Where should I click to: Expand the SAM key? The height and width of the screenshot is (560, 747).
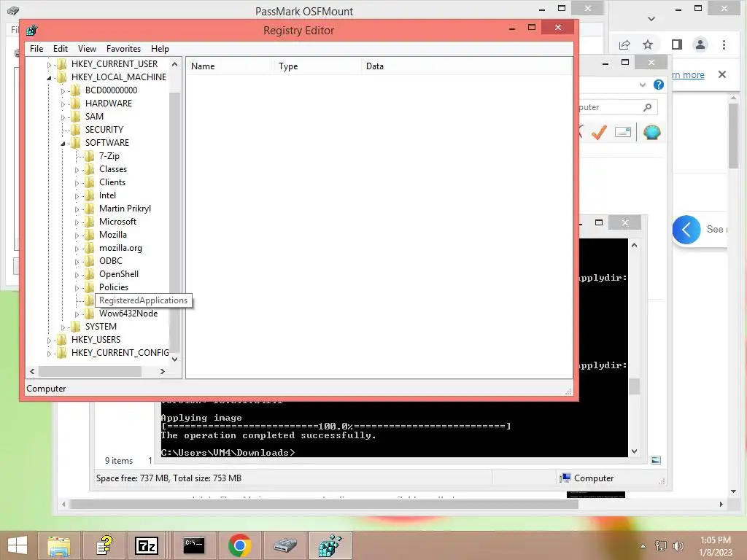click(63, 117)
